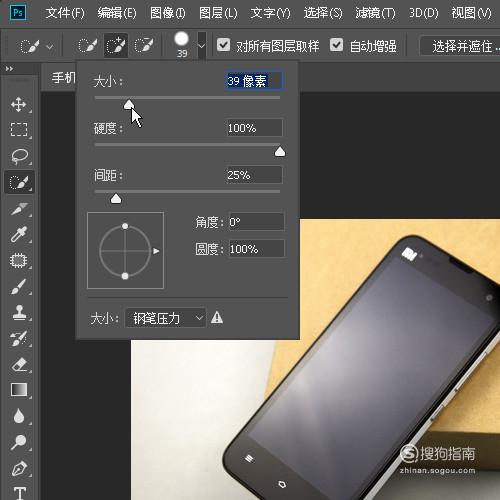This screenshot has height=500, width=500.
Task: Toggle 对所有图层取样 checkbox
Action: [x=223, y=45]
